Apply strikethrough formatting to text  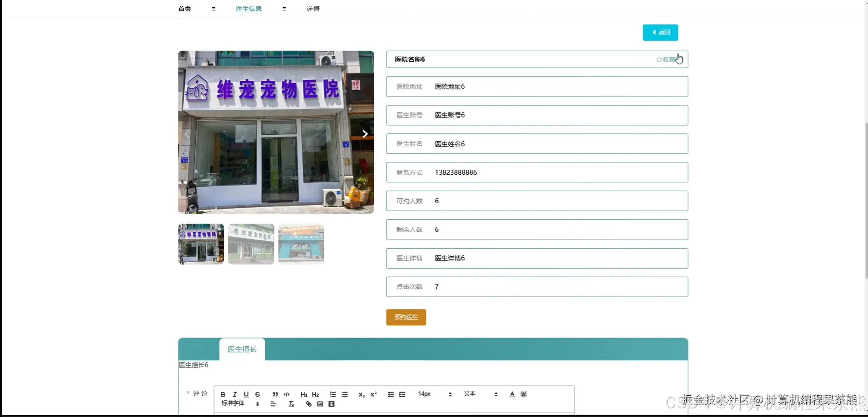(257, 394)
